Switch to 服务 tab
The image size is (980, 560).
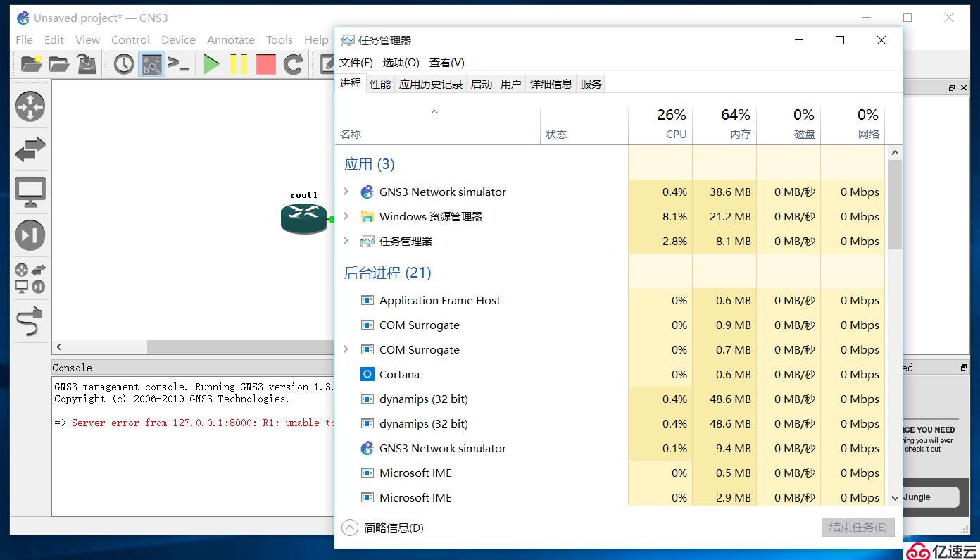coord(591,85)
